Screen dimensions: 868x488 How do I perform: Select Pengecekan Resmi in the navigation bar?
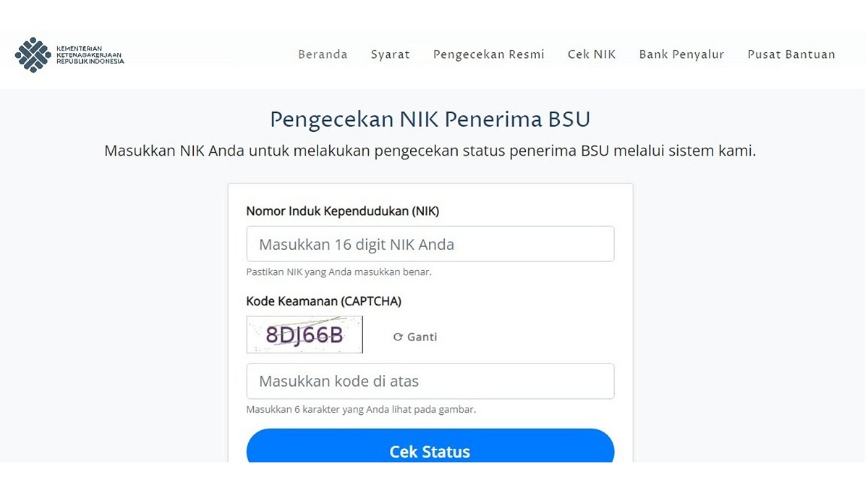(x=488, y=54)
